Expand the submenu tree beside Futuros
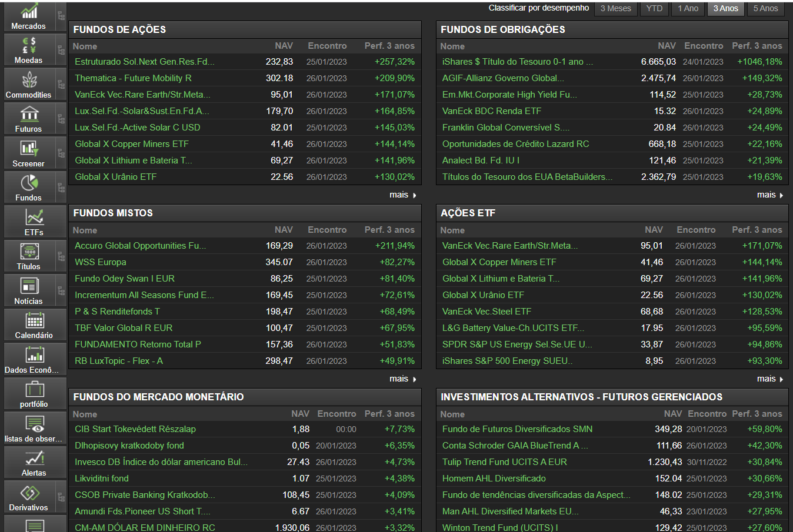Image resolution: width=793 pixels, height=532 pixels. point(61,119)
